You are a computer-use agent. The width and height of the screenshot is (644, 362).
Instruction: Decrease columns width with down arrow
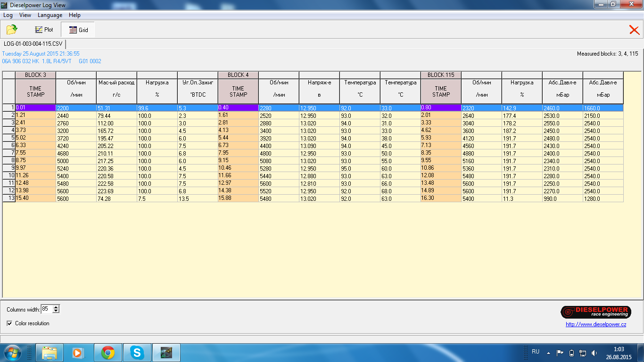(56, 311)
